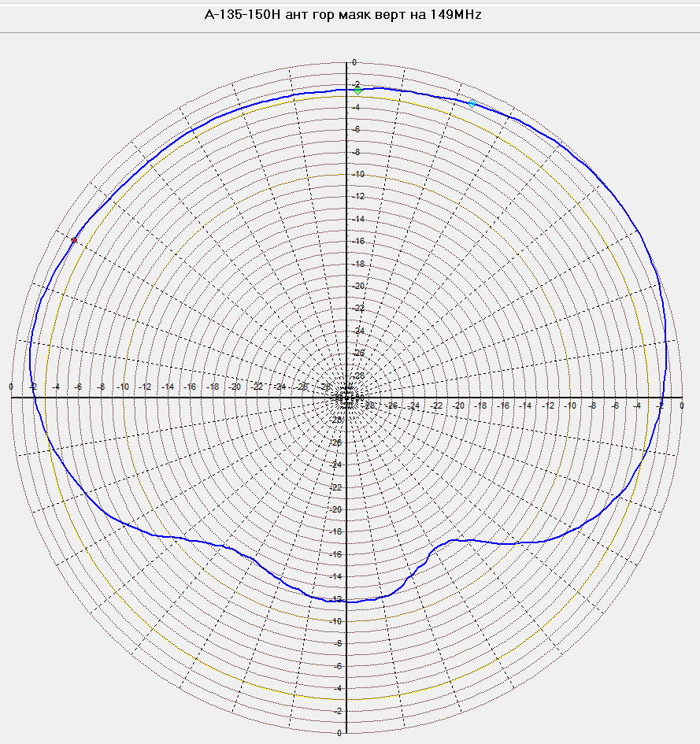Click the "-10" label on the right horizontal axis
700x744 pixels.
click(x=569, y=405)
